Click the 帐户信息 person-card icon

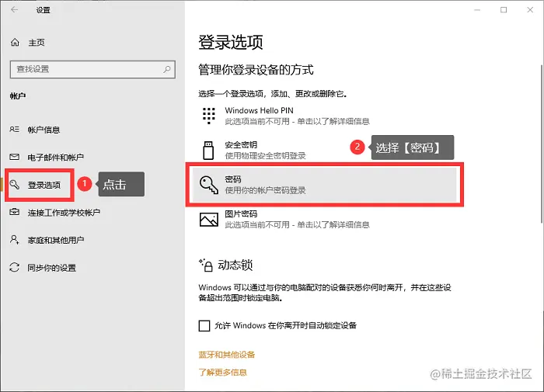click(14, 130)
